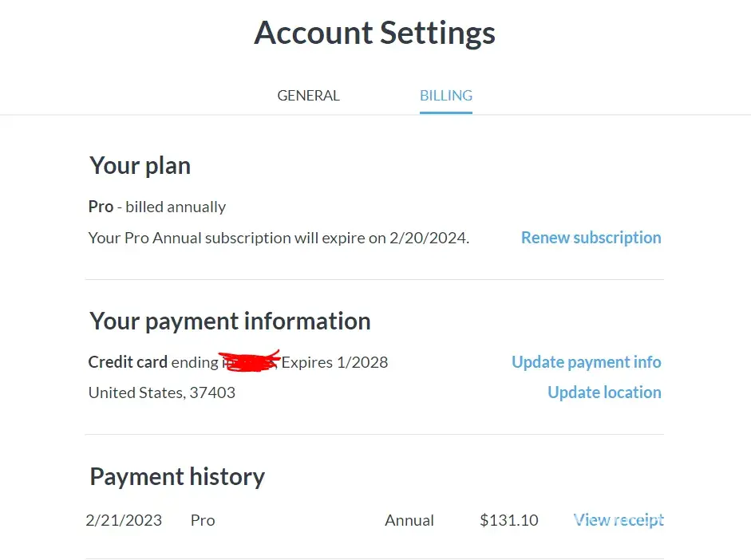The width and height of the screenshot is (751, 560).
Task: Click the Renew subscription link
Action: pyautogui.click(x=591, y=238)
